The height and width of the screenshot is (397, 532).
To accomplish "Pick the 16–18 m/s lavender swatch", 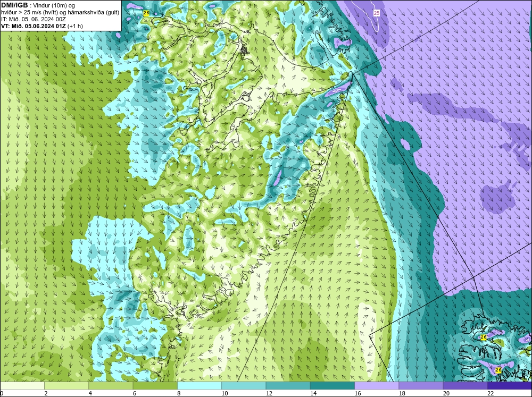I will pos(377,385).
